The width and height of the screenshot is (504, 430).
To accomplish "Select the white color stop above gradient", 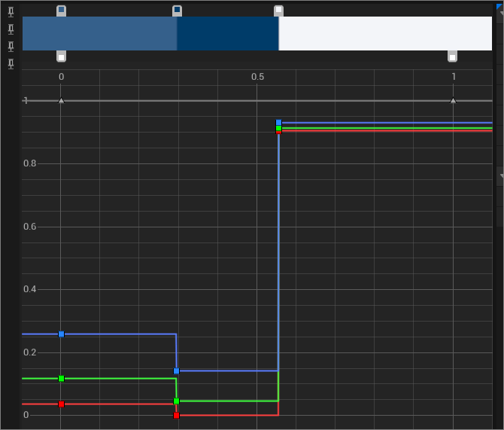I will 278,11.
